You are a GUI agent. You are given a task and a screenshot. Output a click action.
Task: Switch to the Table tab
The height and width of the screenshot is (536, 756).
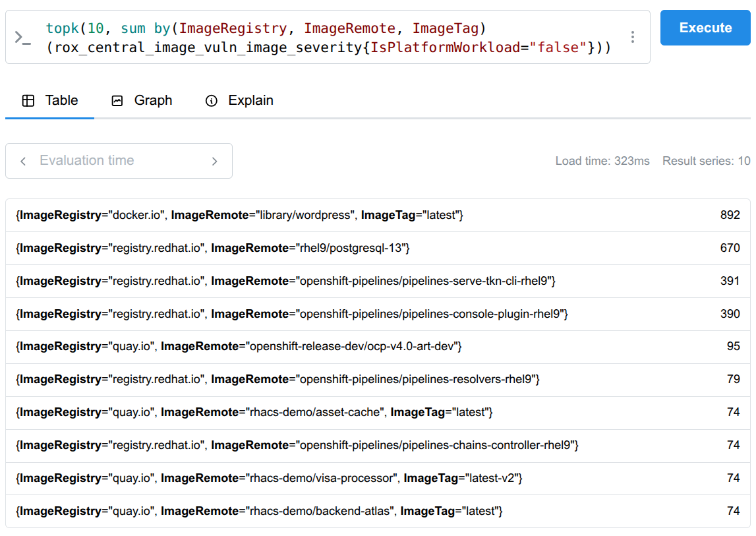click(50, 101)
